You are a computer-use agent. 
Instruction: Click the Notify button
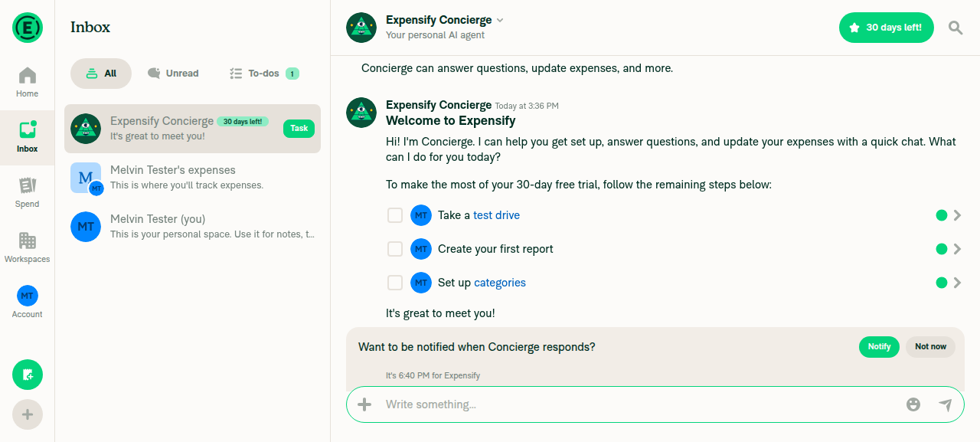coord(879,346)
